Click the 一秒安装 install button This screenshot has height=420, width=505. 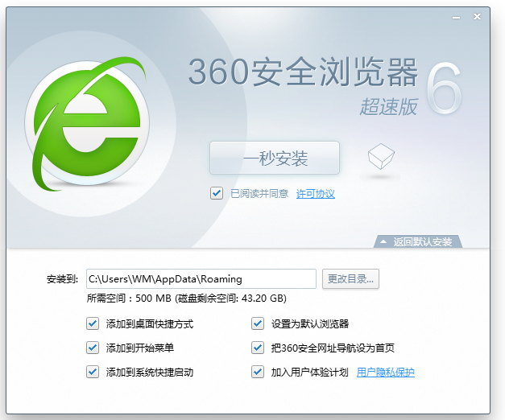pyautogui.click(x=275, y=158)
